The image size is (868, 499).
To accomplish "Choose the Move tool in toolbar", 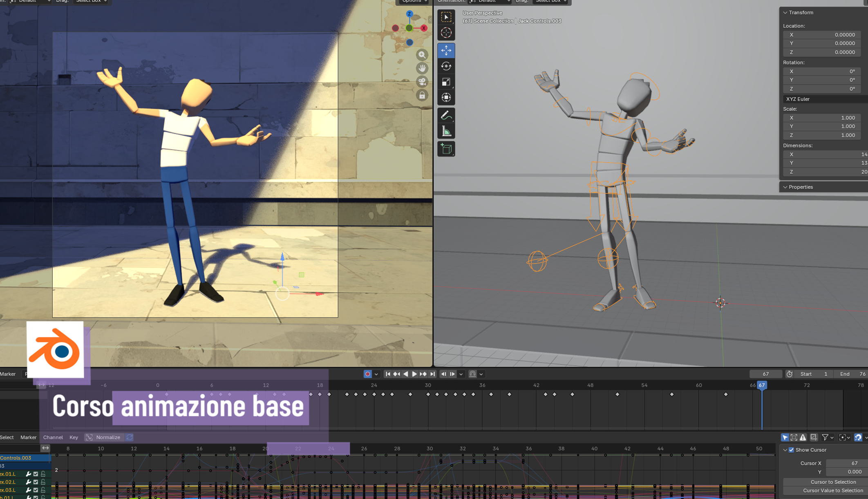I will (446, 50).
